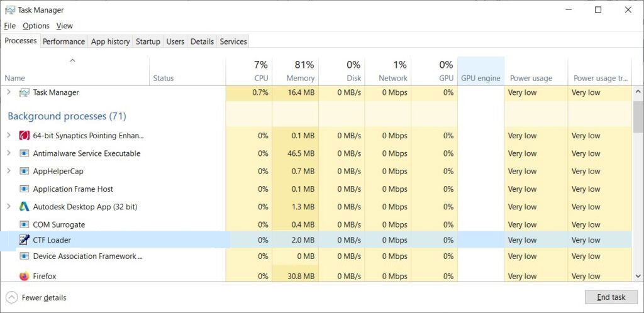Screen dimensions: 644x313
Task: Click the Firefox browser icon
Action: [25, 276]
